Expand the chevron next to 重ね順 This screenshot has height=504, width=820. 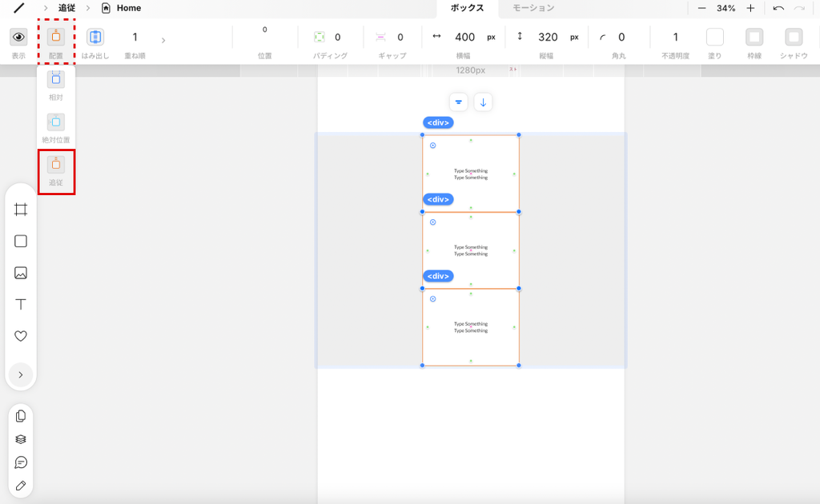pos(163,40)
